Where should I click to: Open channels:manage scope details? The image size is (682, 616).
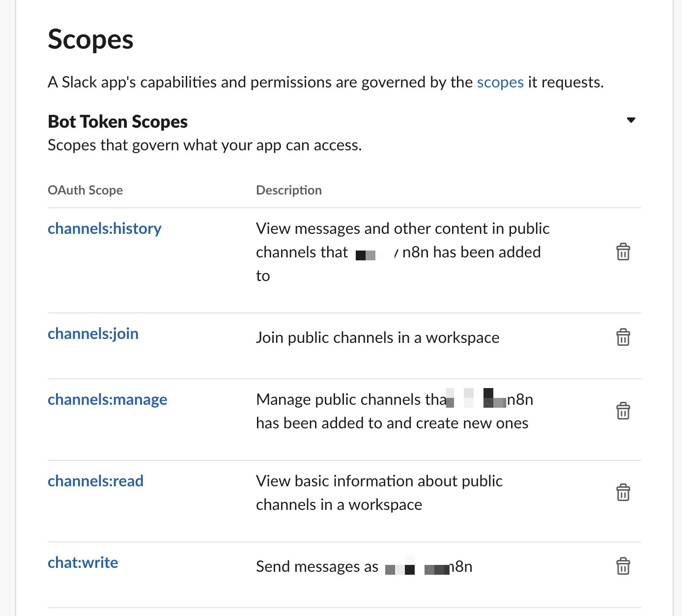point(107,399)
